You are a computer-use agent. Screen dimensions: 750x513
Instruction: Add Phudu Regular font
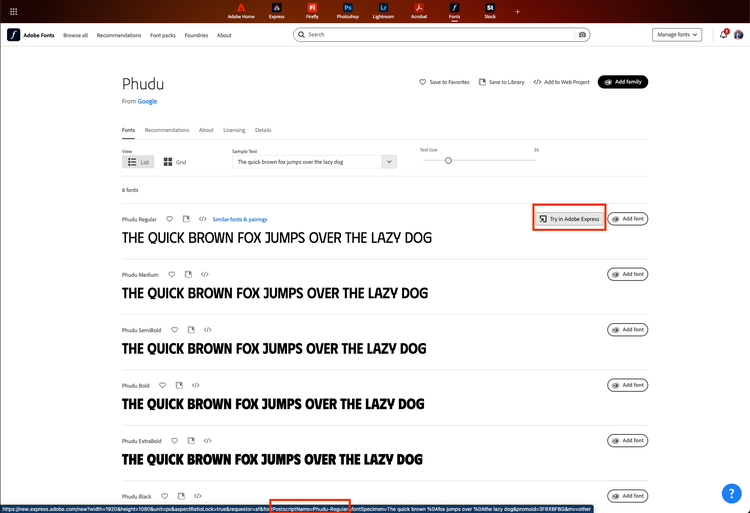tap(628, 218)
